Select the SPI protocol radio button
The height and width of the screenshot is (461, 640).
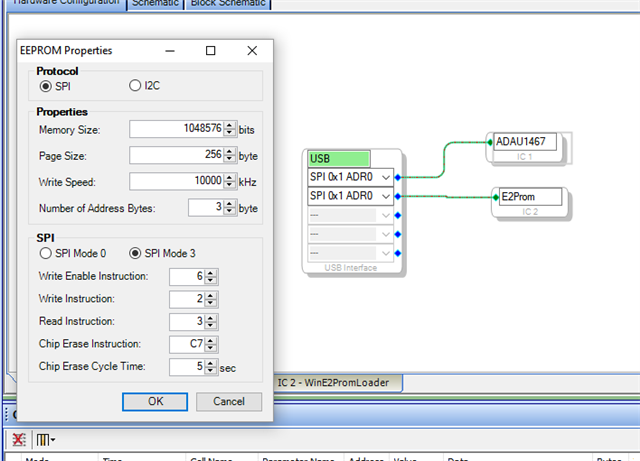click(x=45, y=86)
